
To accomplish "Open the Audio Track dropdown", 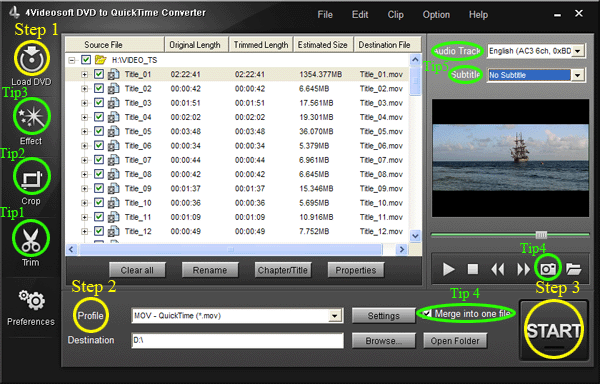I will [578, 51].
